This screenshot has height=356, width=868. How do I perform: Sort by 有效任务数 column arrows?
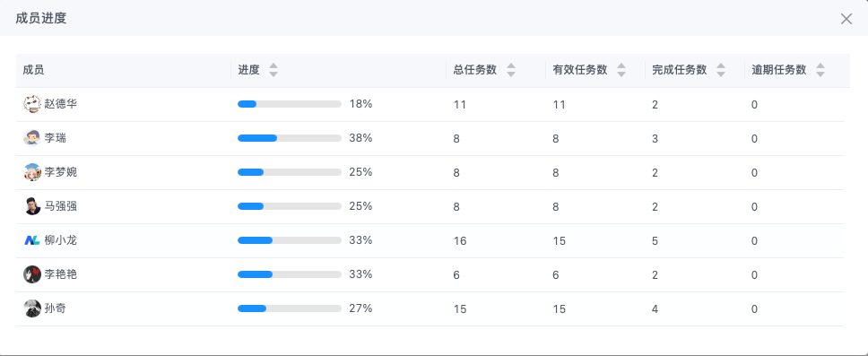pyautogui.click(x=621, y=70)
